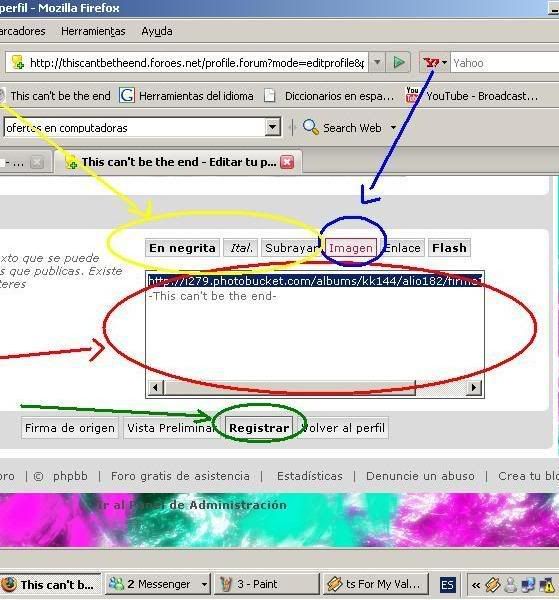The height and width of the screenshot is (600, 559).
Task: Click the Registrar button
Action: coord(259,428)
